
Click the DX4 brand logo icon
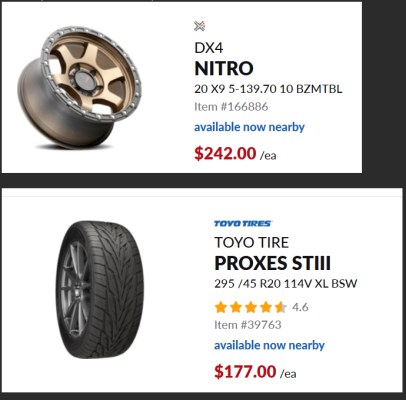pyautogui.click(x=199, y=26)
